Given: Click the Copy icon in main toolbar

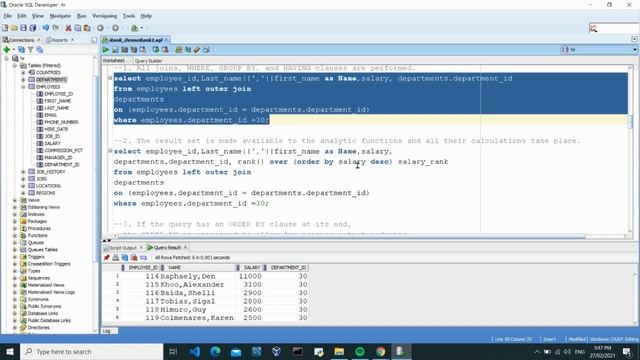Looking at the screenshot, I should pyautogui.click(x=78, y=28).
